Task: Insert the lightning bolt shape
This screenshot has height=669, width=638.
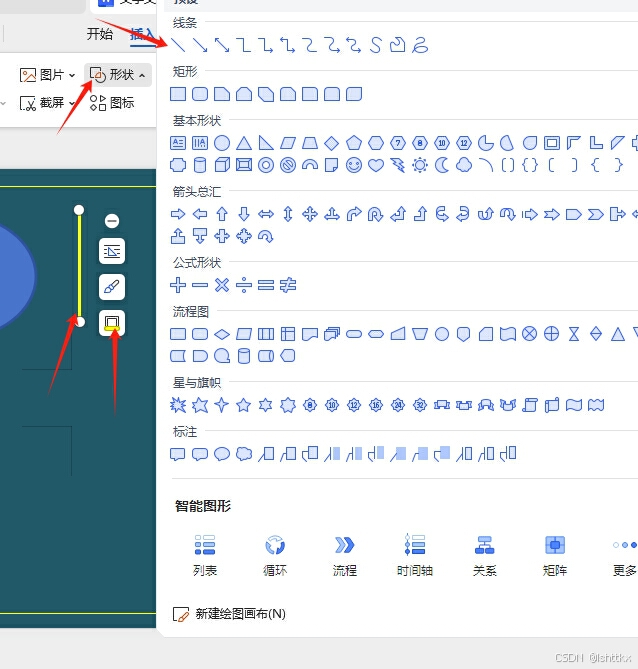Action: pos(398,165)
